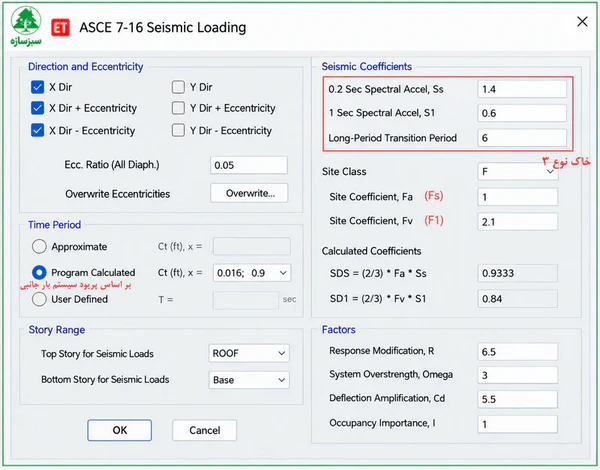Edit the System Overstrength Omega field
Screen dimensions: 600x470
pos(518,375)
